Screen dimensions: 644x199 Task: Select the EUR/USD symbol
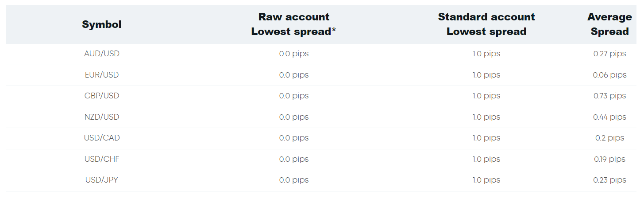click(x=102, y=75)
